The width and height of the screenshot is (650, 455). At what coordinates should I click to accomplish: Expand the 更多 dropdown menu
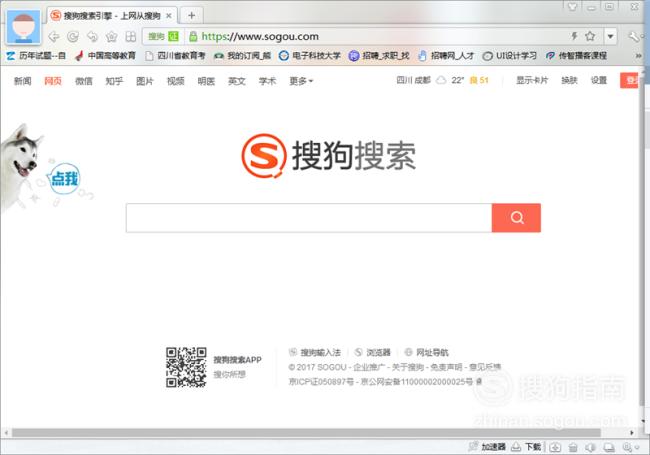301,81
